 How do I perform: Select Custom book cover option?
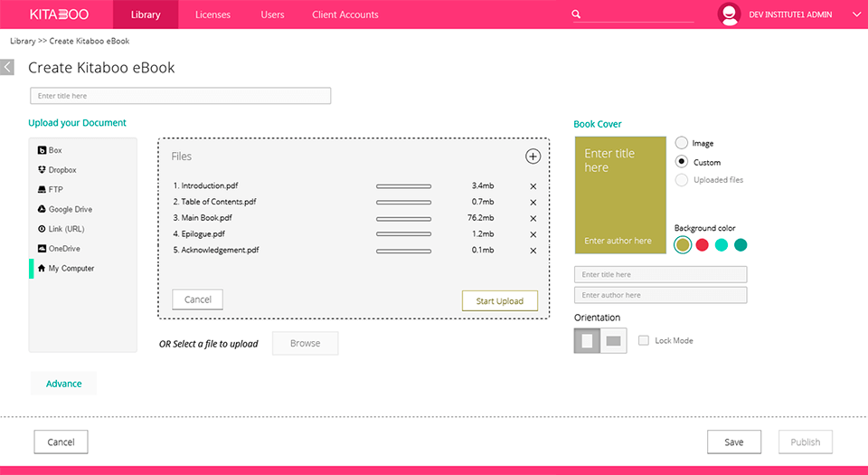(682, 162)
